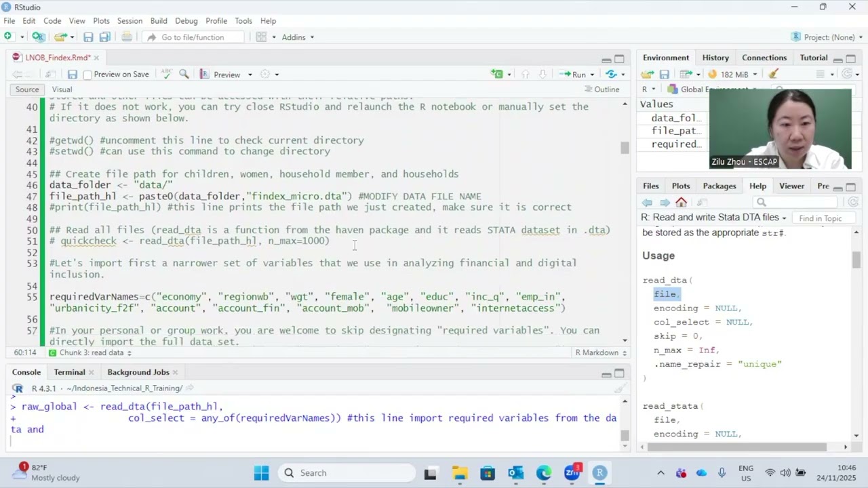Screen dimensions: 868x488
Task: Refresh the Help topic
Action: [853, 202]
